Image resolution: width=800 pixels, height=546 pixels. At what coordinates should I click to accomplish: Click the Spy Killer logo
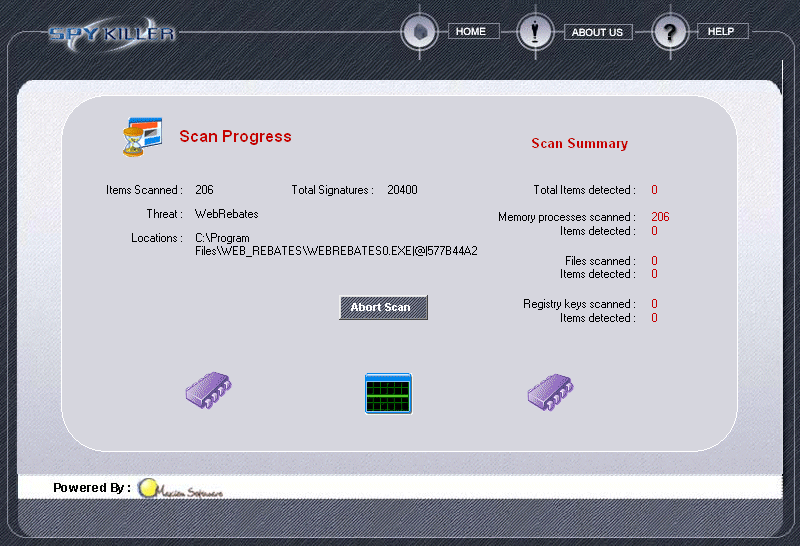(112, 34)
